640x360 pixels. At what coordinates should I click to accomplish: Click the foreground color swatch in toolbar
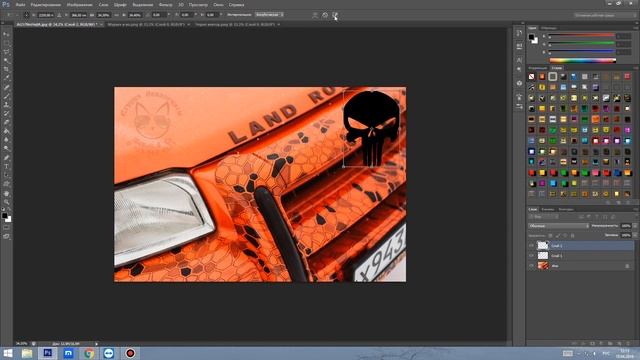[x=4, y=216]
